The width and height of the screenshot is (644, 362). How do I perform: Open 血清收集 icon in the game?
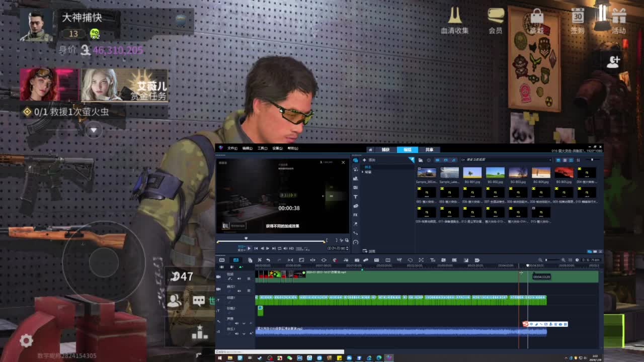coord(455,21)
